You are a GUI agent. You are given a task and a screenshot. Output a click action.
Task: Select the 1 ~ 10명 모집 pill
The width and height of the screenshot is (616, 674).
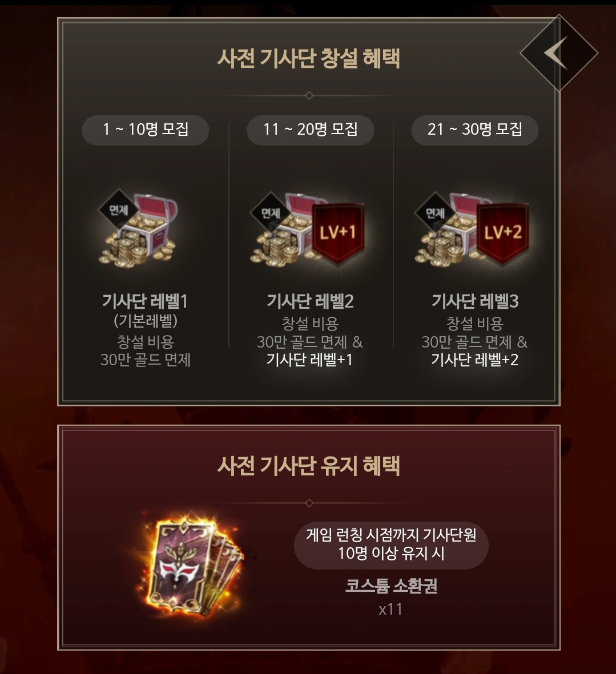(146, 130)
